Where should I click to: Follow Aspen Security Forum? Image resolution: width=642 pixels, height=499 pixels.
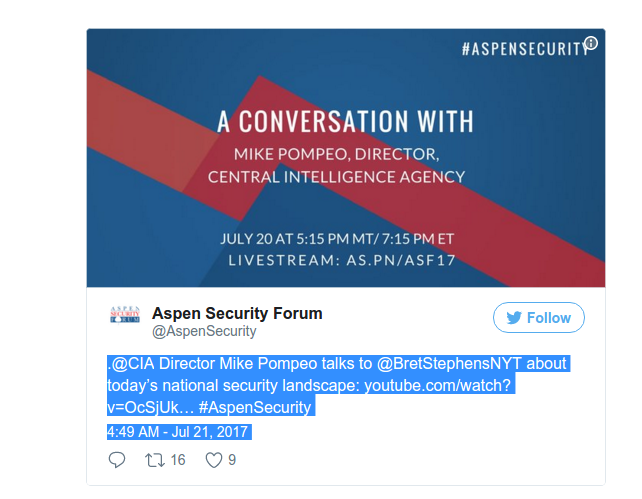[x=538, y=318]
